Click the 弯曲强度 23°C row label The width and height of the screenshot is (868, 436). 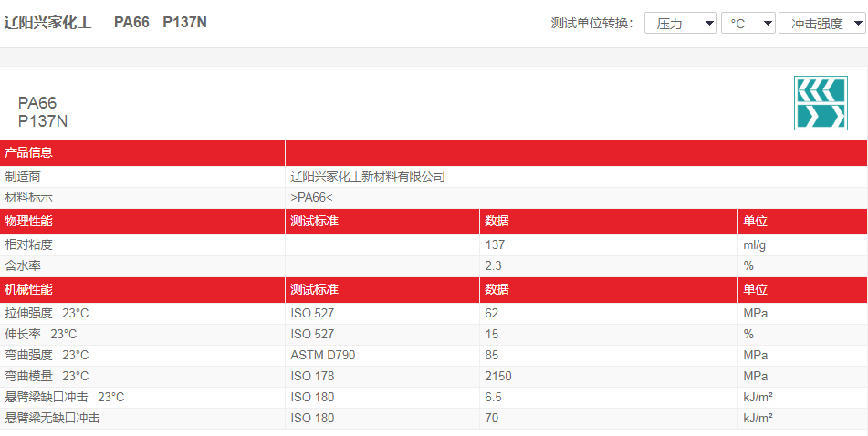(47, 355)
